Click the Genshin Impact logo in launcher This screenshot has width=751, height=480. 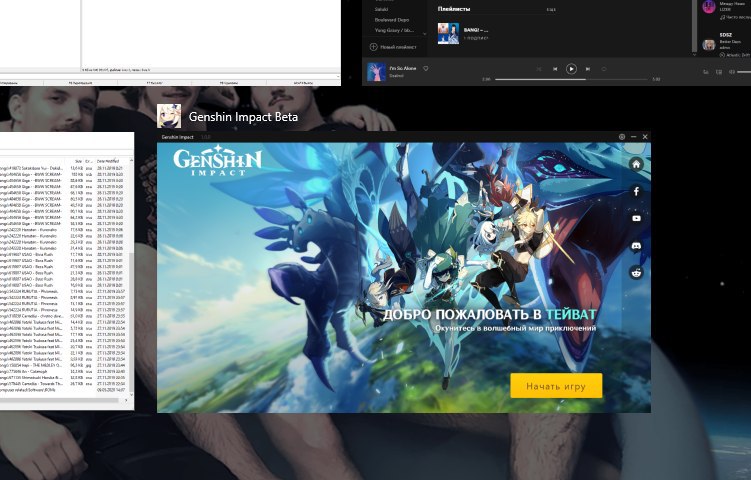(x=217, y=161)
